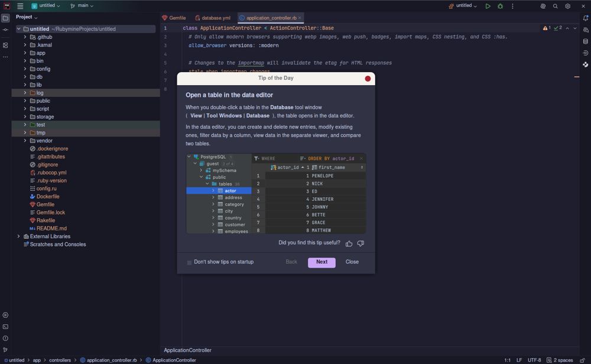Open the Notifications bell icon
Screen dimensions: 591x364
click(585, 18)
